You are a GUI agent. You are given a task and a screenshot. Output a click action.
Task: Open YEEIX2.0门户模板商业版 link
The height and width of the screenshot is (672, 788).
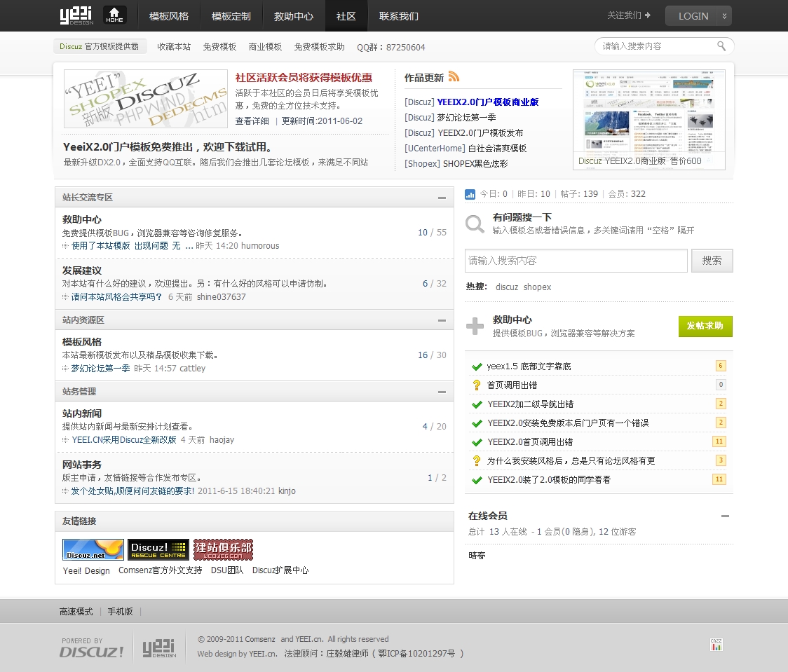point(487,102)
